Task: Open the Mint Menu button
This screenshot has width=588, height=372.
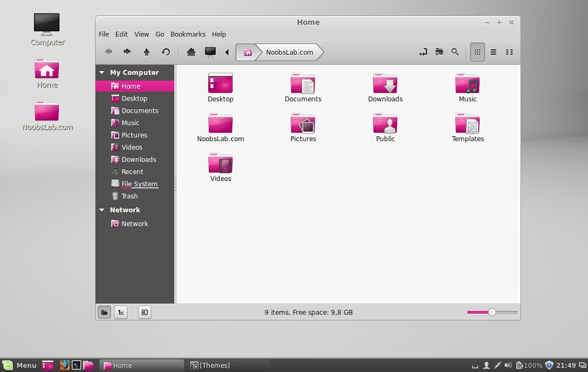Action: 19,366
